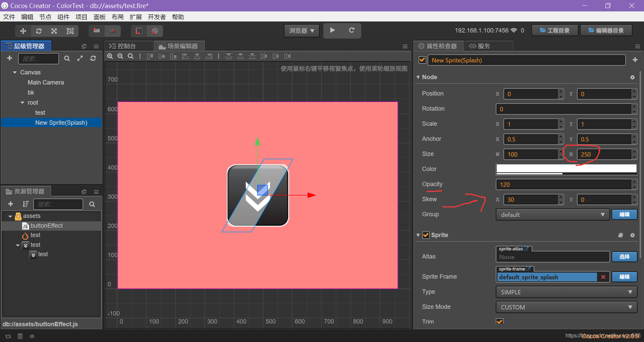This screenshot has height=342, width=644.
Task: Open Sprite component help documentation icon
Action: coord(621,235)
